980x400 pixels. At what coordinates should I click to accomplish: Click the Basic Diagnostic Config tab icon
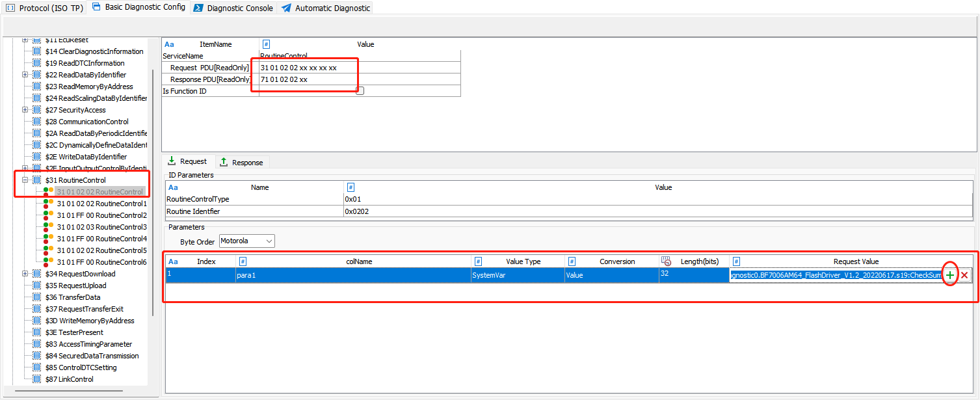[x=96, y=7]
